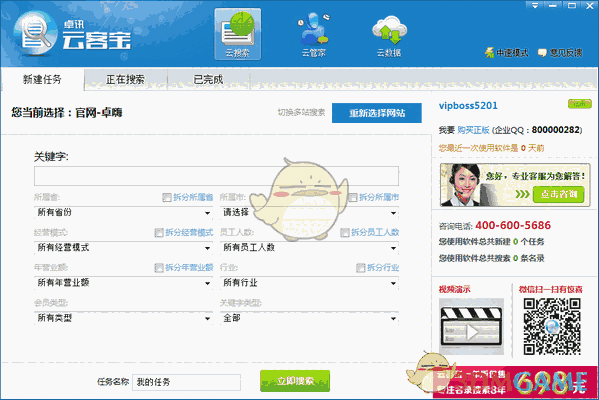Toggle the 拆分经营模式 checkbox
599x400 pixels.
[x=159, y=232]
